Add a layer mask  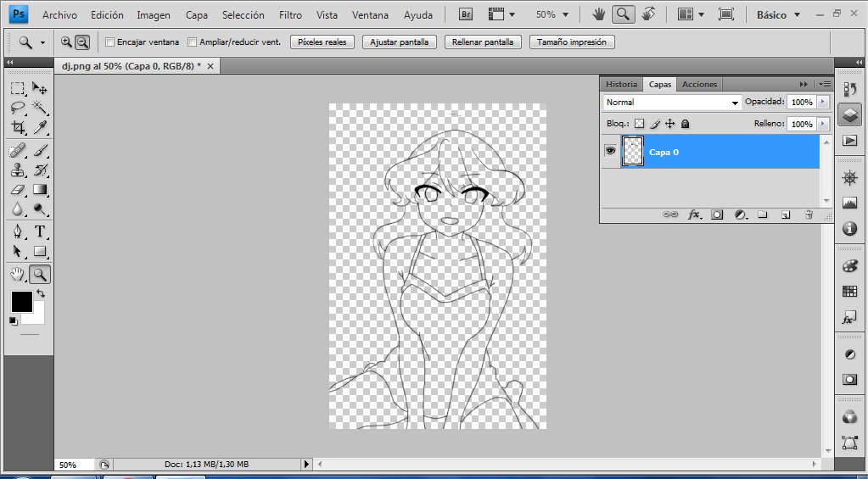[x=717, y=214]
